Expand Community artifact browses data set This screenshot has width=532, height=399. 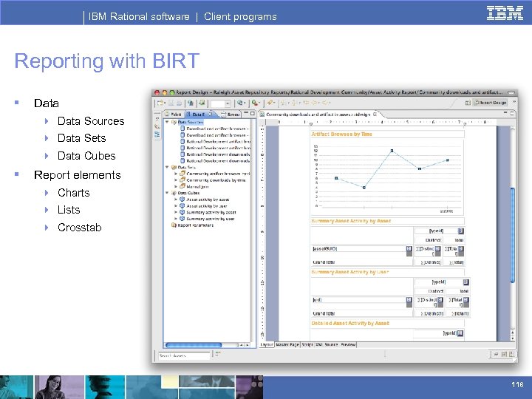click(x=176, y=174)
